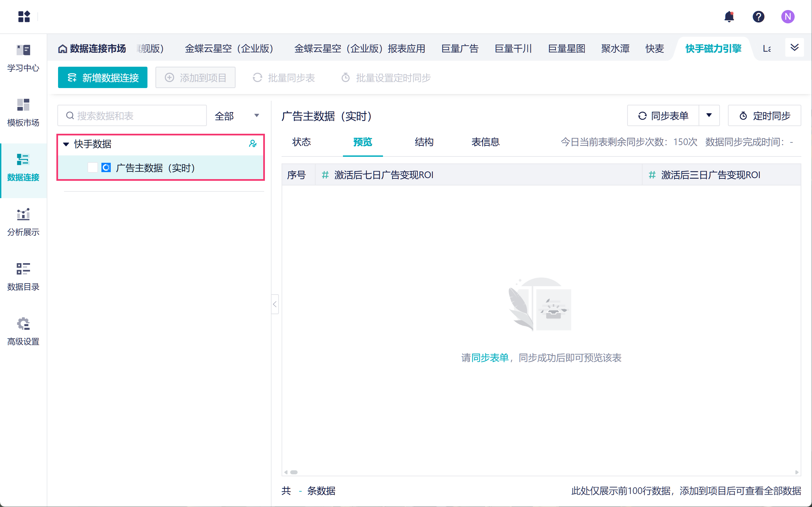The height and width of the screenshot is (507, 812).
Task: Click the 广告主数据（实时） table icon
Action: 106,168
